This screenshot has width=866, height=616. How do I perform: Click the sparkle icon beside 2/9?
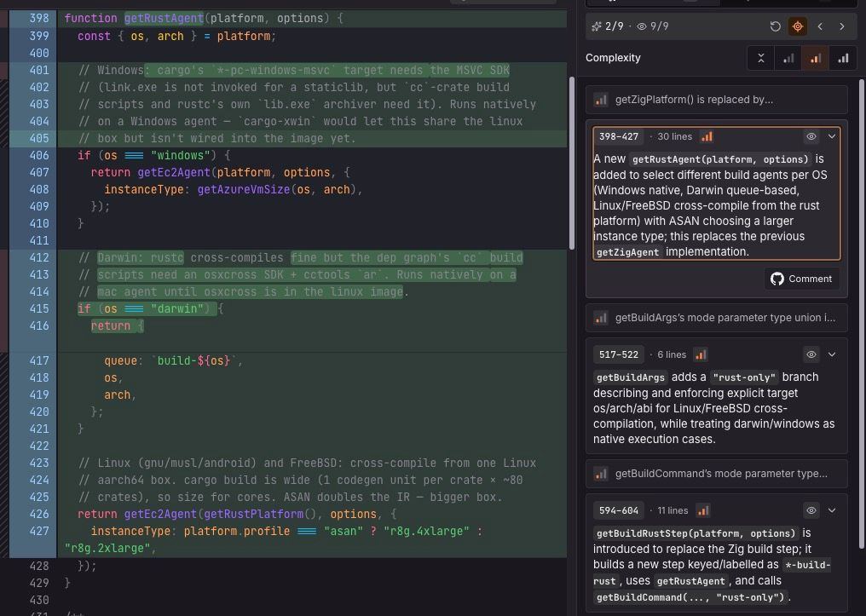[x=596, y=26]
